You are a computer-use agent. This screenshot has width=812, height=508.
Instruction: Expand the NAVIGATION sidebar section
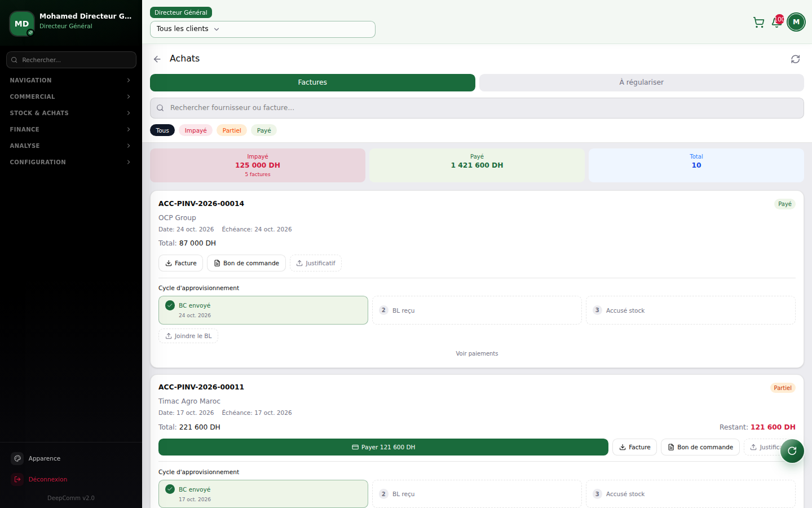pyautogui.click(x=71, y=80)
